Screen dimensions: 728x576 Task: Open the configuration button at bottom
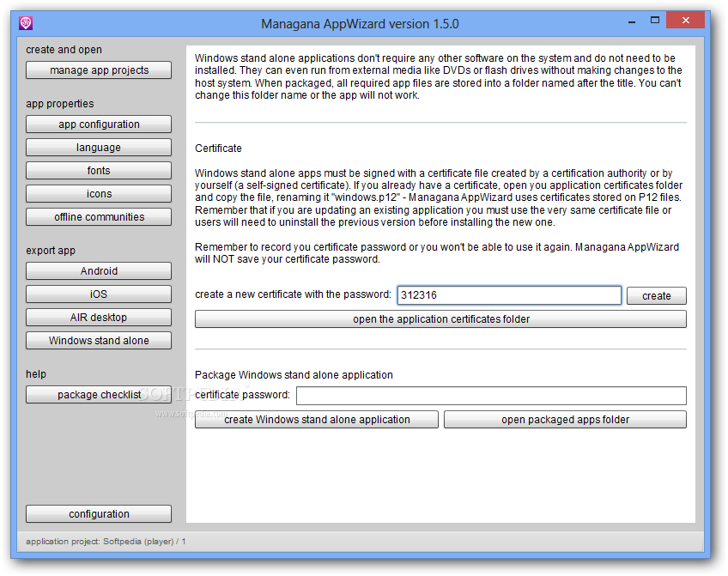click(x=99, y=514)
